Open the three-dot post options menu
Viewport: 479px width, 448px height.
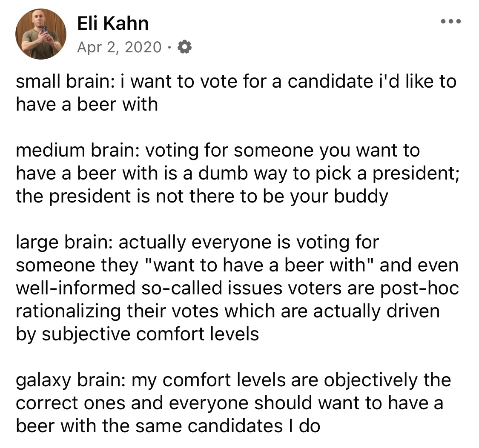(450, 21)
